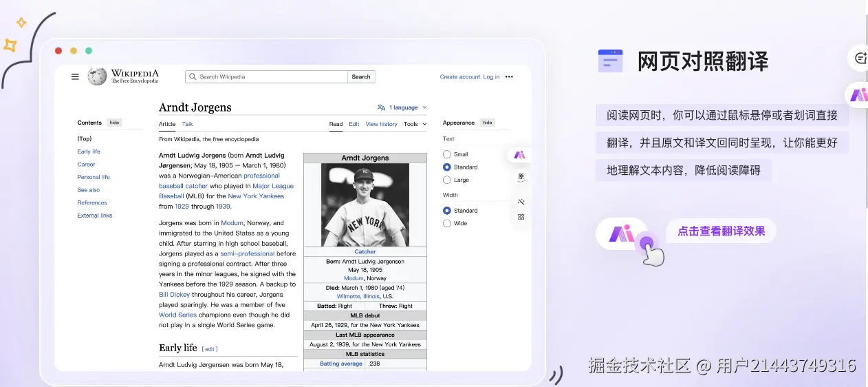The image size is (868, 387).
Task: Open the Batting average link in infobox
Action: pyautogui.click(x=340, y=364)
